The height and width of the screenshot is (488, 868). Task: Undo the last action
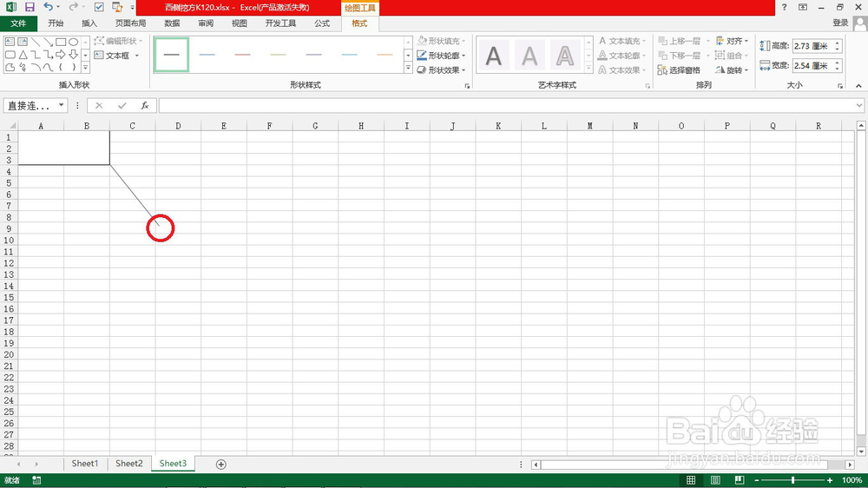tap(48, 7)
